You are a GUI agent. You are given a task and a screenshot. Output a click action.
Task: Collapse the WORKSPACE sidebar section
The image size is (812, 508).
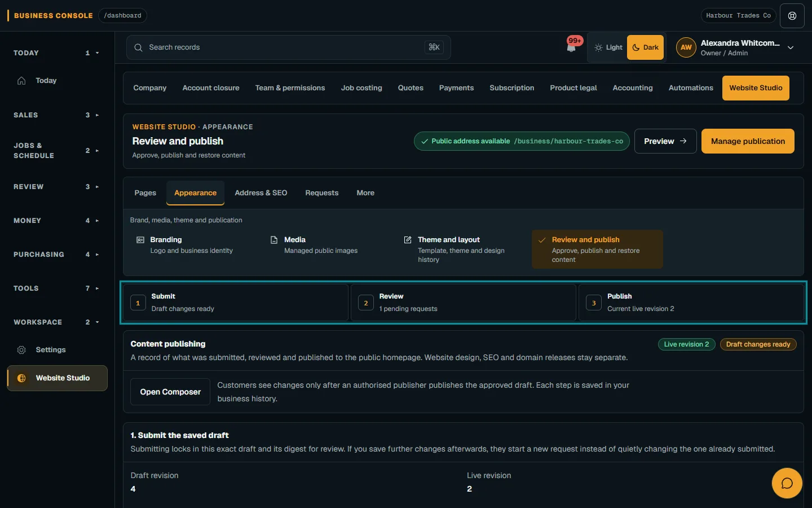coord(57,322)
